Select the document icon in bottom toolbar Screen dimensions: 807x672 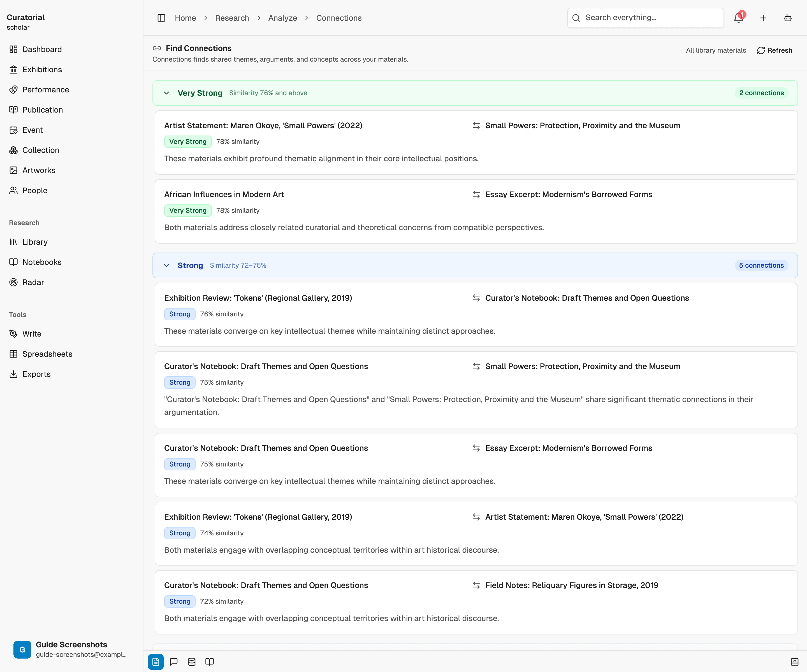click(x=156, y=662)
